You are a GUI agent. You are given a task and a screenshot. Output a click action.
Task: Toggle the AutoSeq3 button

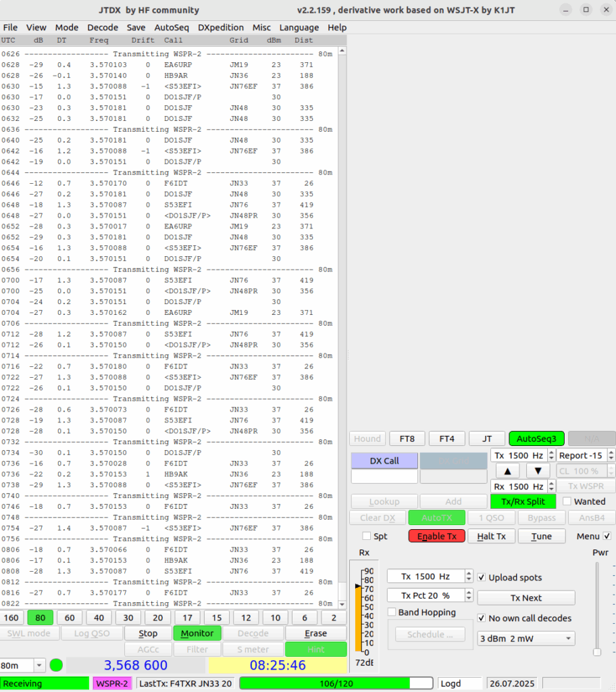536,439
